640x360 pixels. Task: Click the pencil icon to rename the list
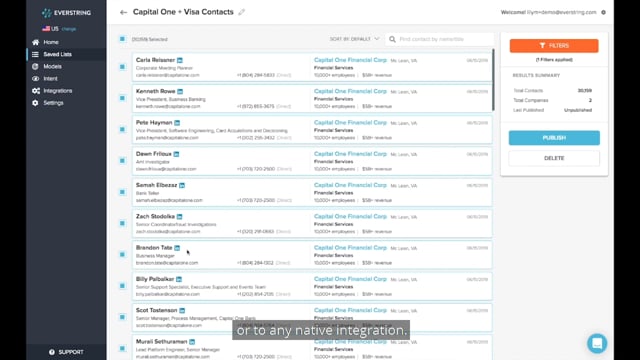click(x=242, y=12)
